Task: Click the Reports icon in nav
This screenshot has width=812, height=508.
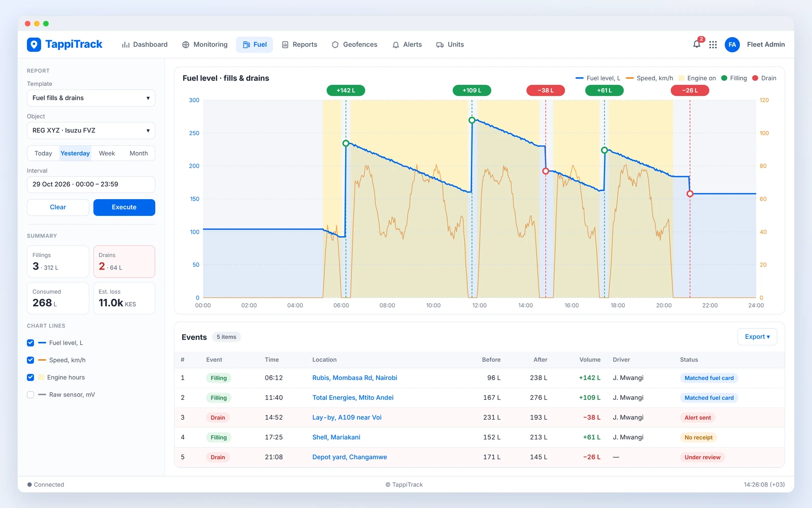Action: click(x=285, y=45)
